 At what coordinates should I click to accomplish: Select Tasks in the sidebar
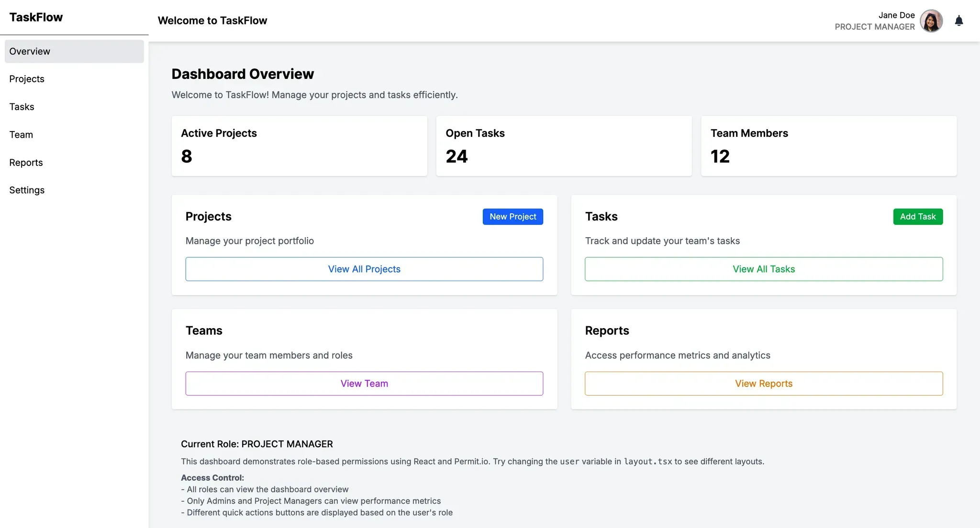tap(22, 107)
